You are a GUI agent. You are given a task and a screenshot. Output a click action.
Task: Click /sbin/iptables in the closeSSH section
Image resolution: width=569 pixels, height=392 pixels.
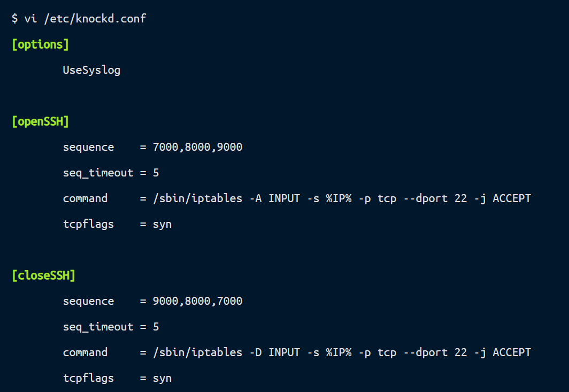coord(197,352)
